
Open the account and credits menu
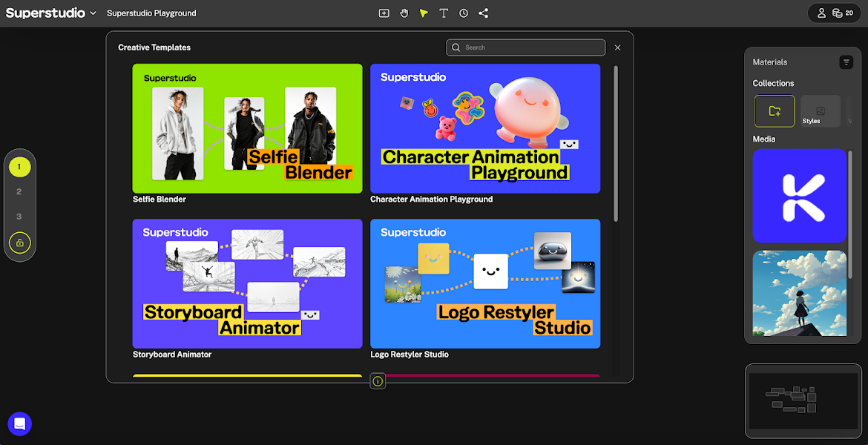[x=834, y=13]
